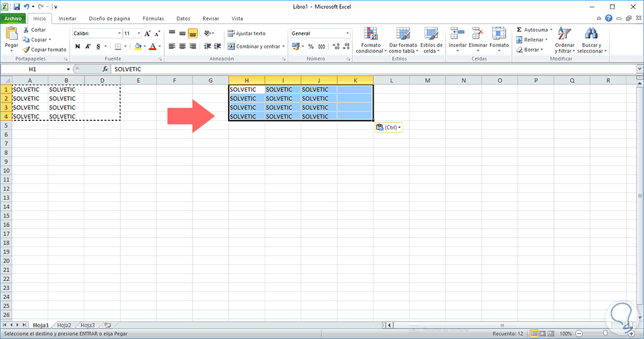Apply red font color A
Image resolution: width=644 pixels, height=339 pixels.
coord(153,46)
